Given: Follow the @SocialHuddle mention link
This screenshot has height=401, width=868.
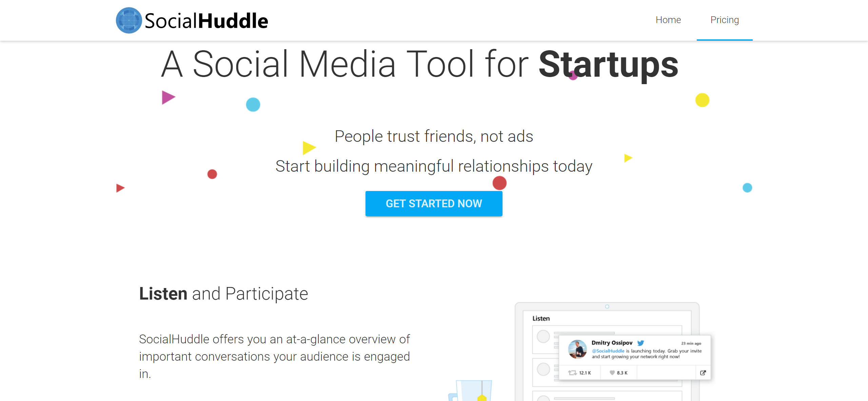Looking at the screenshot, I should click(x=608, y=351).
